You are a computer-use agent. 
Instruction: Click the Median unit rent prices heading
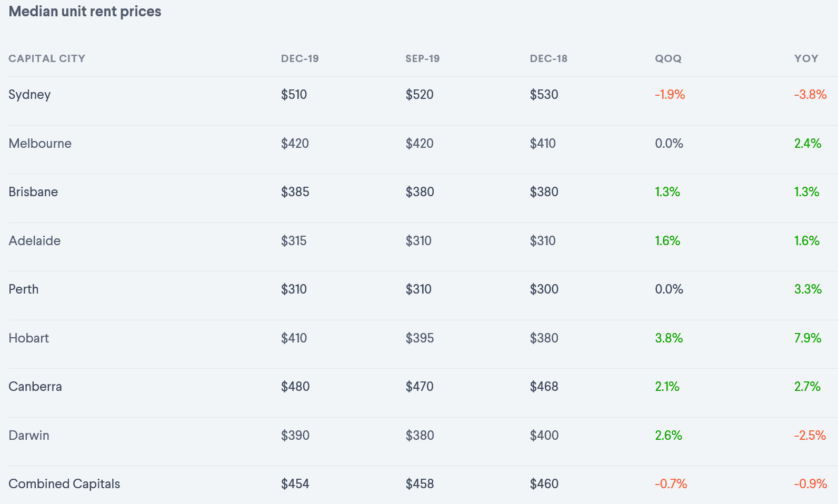click(x=85, y=12)
